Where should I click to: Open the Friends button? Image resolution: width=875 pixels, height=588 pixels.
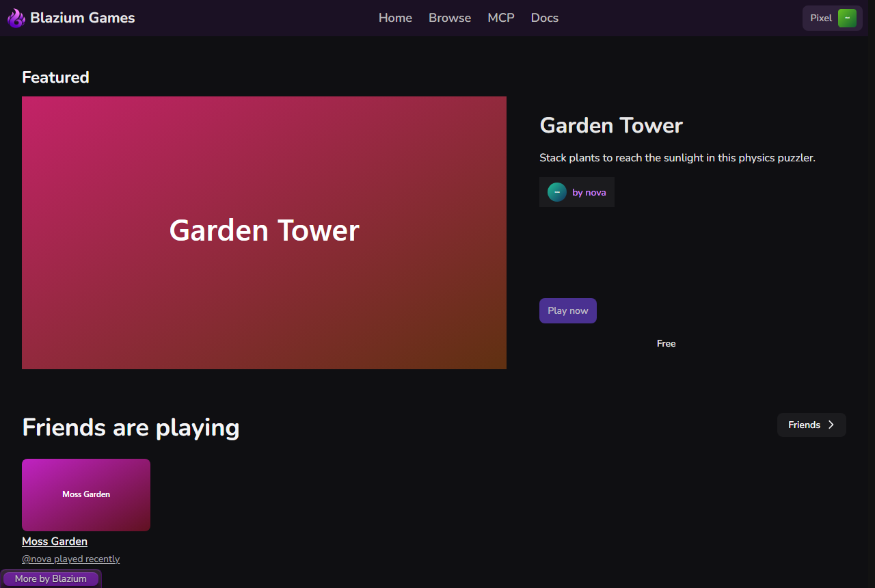(811, 425)
